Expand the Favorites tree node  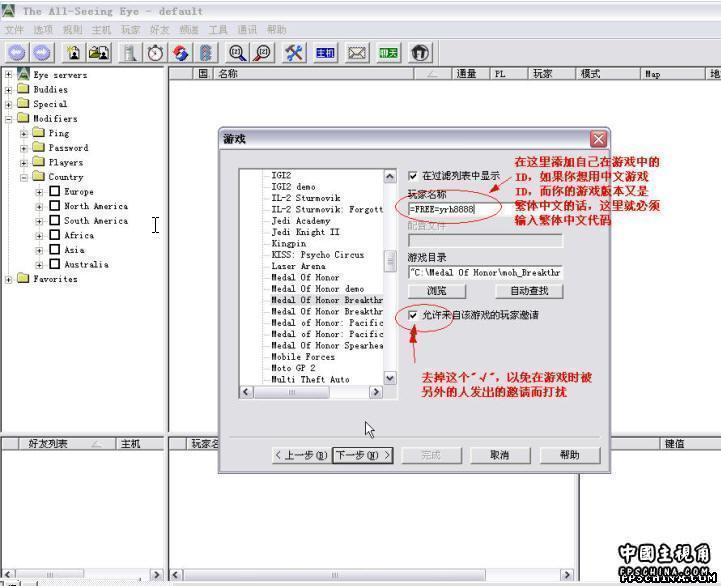pos(8,280)
